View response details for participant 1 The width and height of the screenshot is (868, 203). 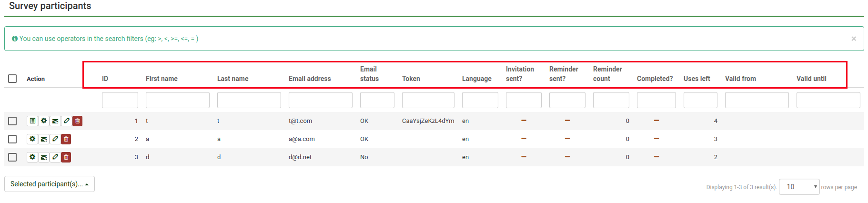(32, 121)
